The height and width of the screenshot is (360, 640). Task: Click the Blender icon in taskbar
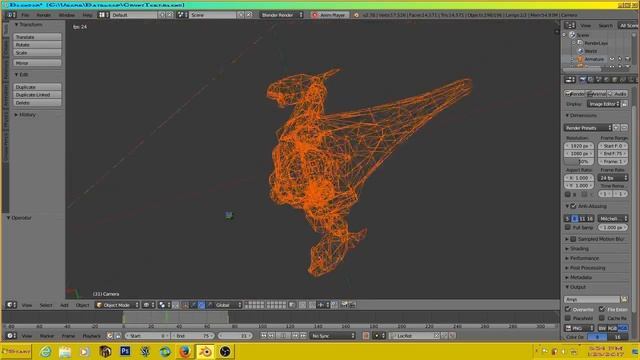click(x=205, y=351)
